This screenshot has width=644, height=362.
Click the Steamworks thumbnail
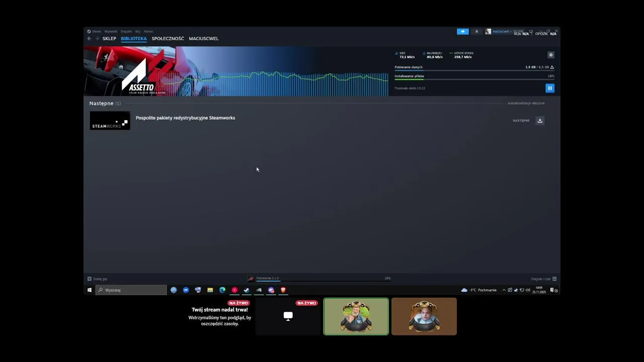[110, 121]
